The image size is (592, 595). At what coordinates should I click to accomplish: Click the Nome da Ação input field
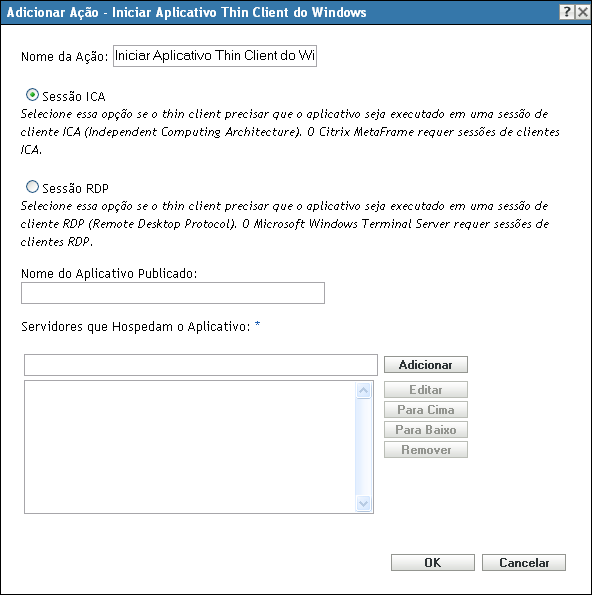click(x=215, y=56)
